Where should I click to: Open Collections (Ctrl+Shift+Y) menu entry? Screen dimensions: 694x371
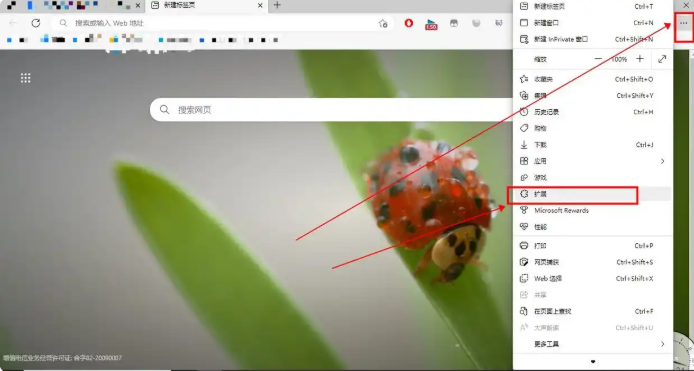592,96
